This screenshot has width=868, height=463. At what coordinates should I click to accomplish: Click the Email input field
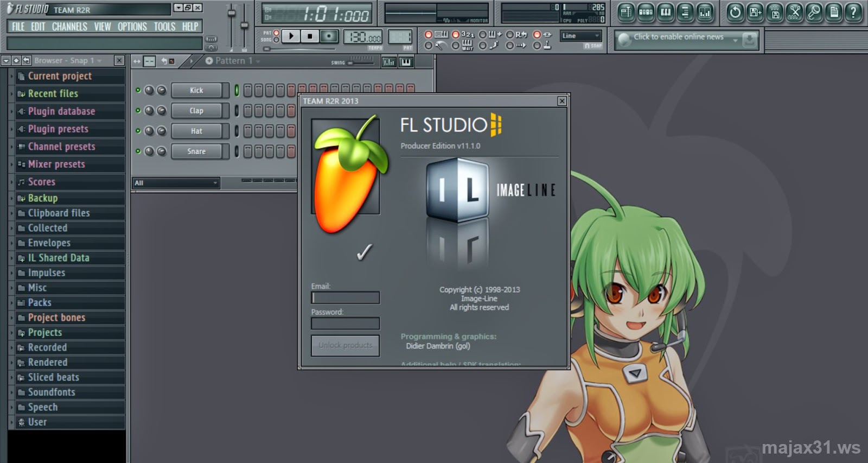345,297
